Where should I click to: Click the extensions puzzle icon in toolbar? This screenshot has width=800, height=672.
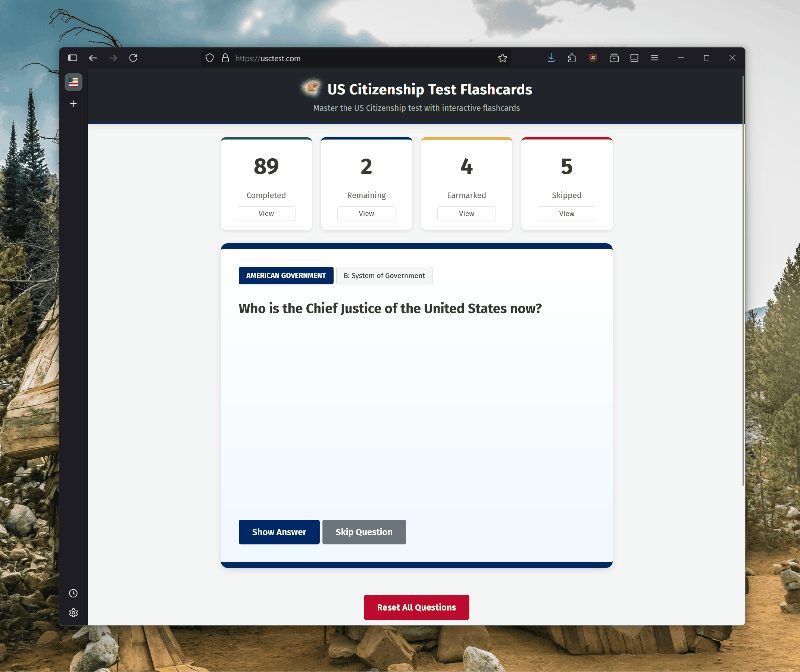tap(572, 58)
